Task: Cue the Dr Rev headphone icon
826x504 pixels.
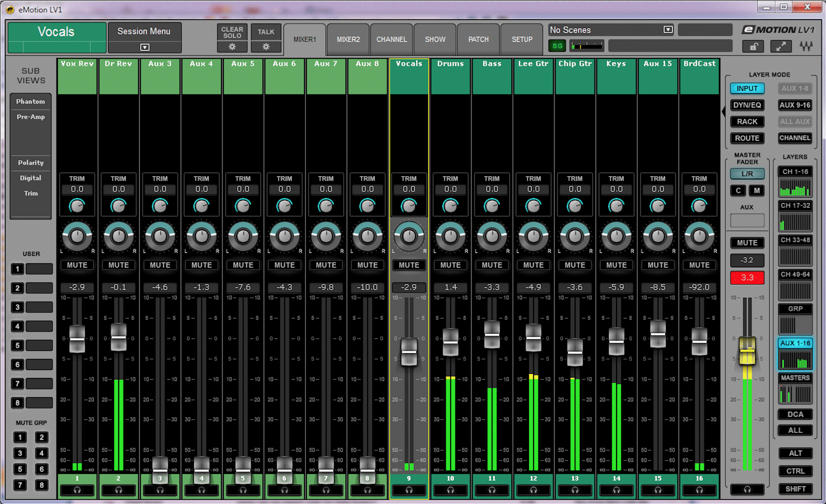Action: [119, 490]
